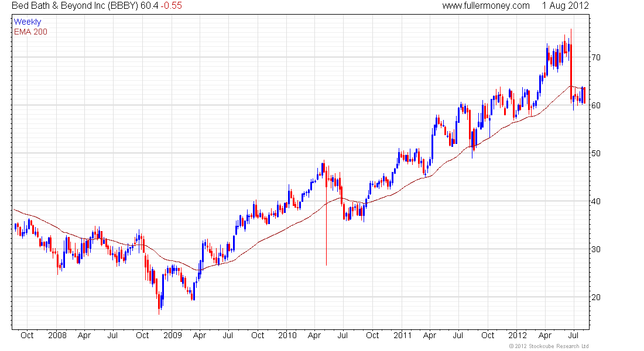644x351 pixels.
Task: Click the '30' price axis label
Action: tap(595, 249)
